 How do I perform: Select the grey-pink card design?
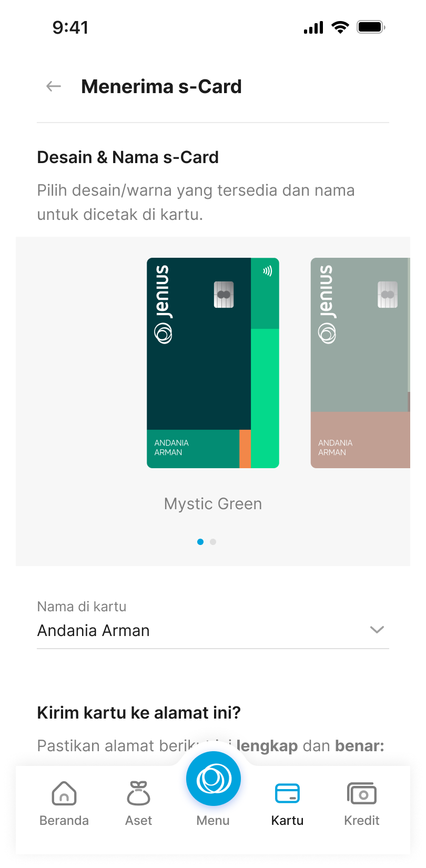point(360,363)
